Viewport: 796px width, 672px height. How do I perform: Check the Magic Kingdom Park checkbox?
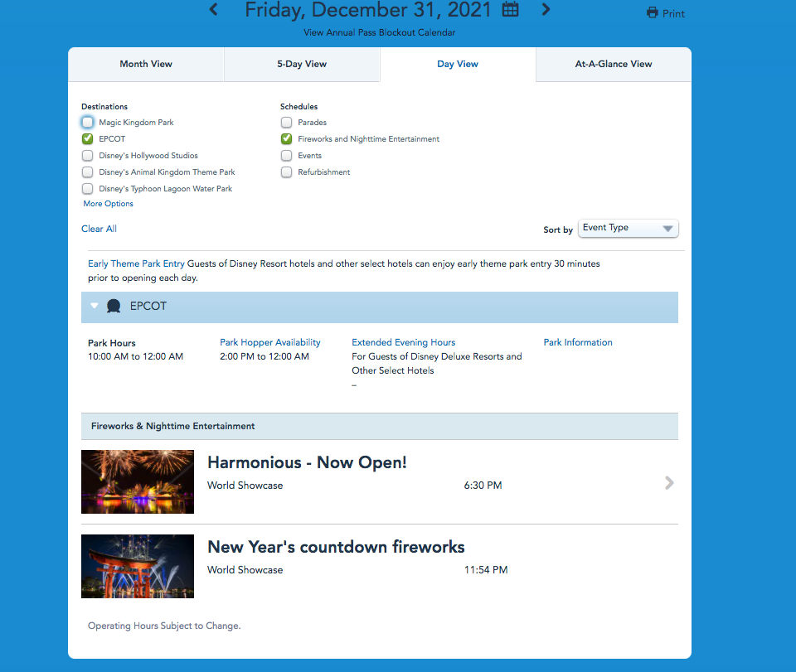[88, 123]
